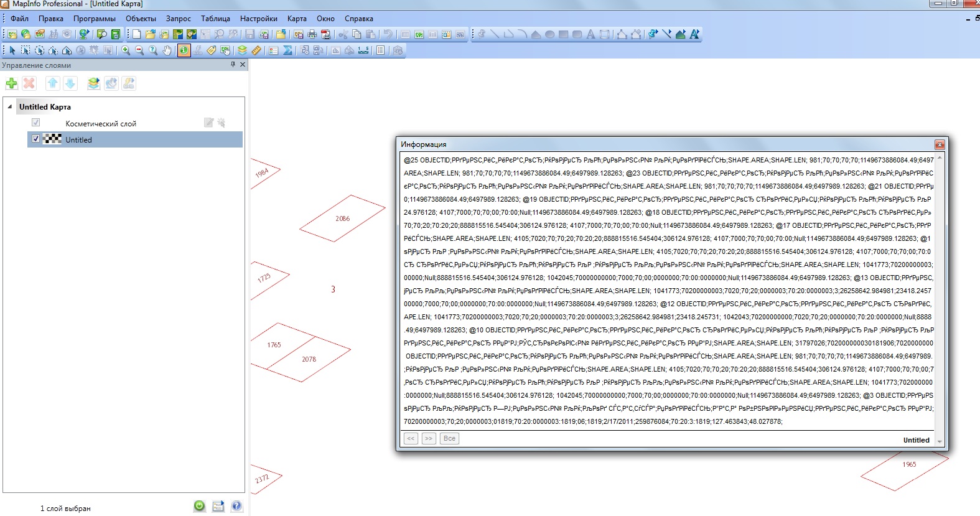Viewport: 980px width, 516px height.
Task: Activate the hand Pan tool
Action: [167, 50]
